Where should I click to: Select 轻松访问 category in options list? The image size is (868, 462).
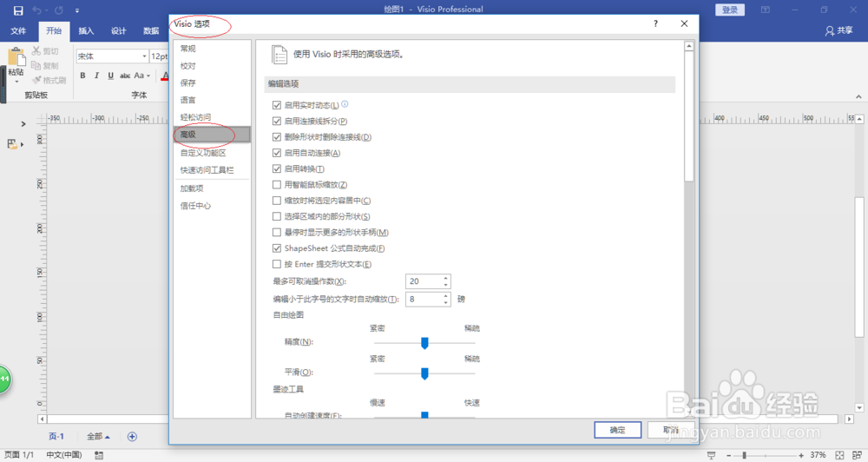[x=212, y=117]
